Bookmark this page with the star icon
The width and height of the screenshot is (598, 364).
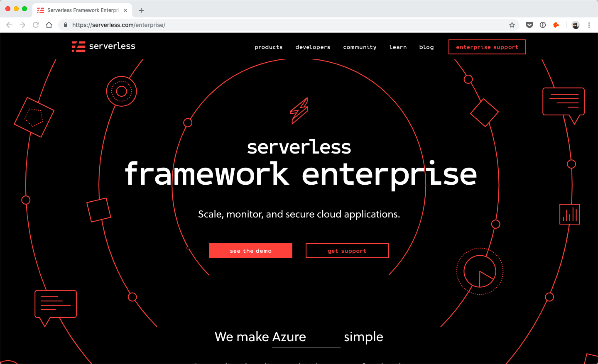click(512, 25)
